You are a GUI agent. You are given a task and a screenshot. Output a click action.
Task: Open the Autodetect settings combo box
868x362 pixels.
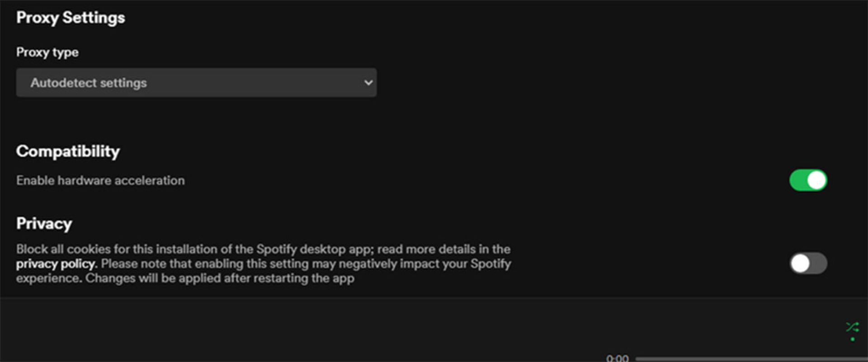[x=196, y=83]
